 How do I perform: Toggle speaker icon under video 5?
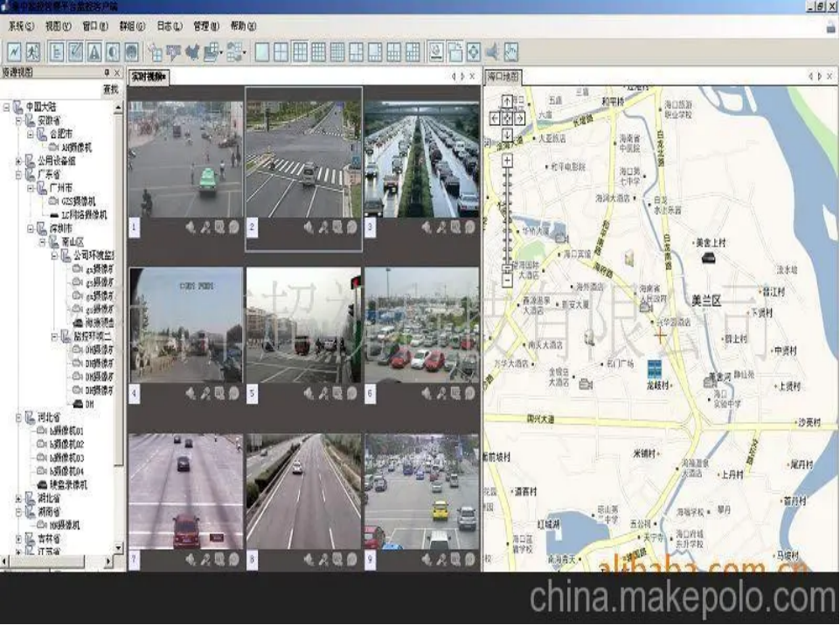click(308, 393)
